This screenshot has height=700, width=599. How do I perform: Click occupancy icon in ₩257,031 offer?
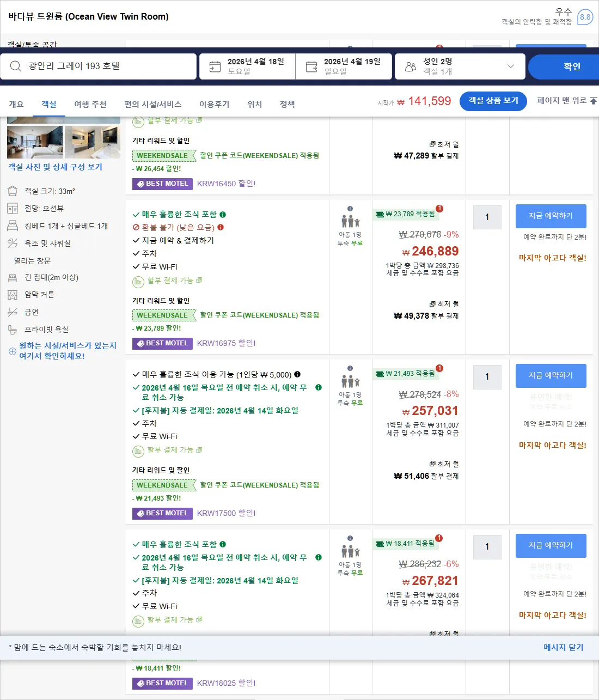coord(350,381)
